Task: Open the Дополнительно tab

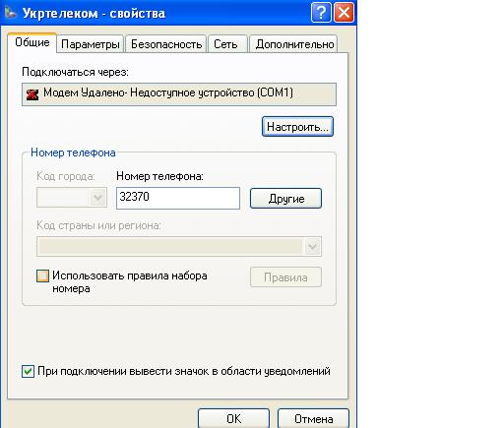Action: pos(294,44)
